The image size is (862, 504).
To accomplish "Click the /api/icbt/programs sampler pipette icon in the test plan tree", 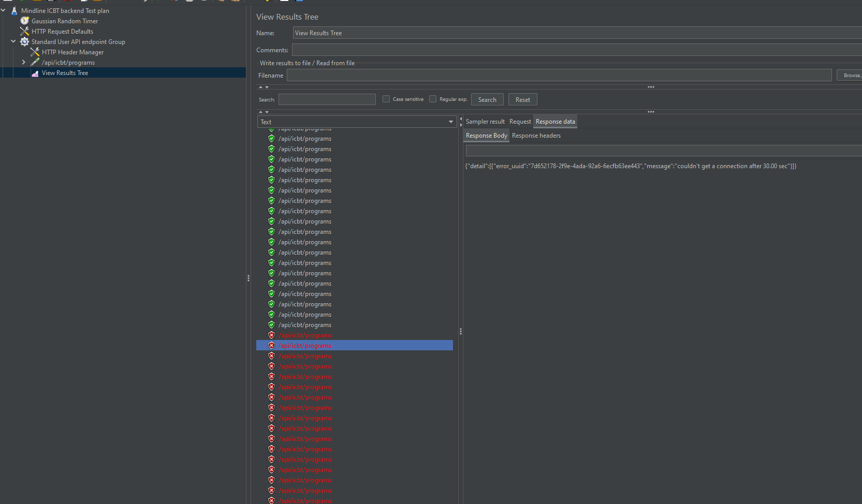I will click(35, 62).
